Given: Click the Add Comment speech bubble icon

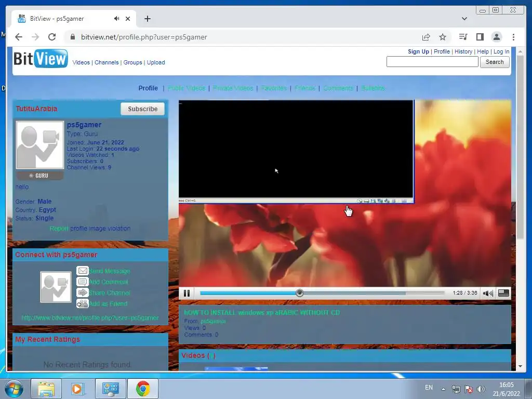Looking at the screenshot, I should pyautogui.click(x=83, y=282).
